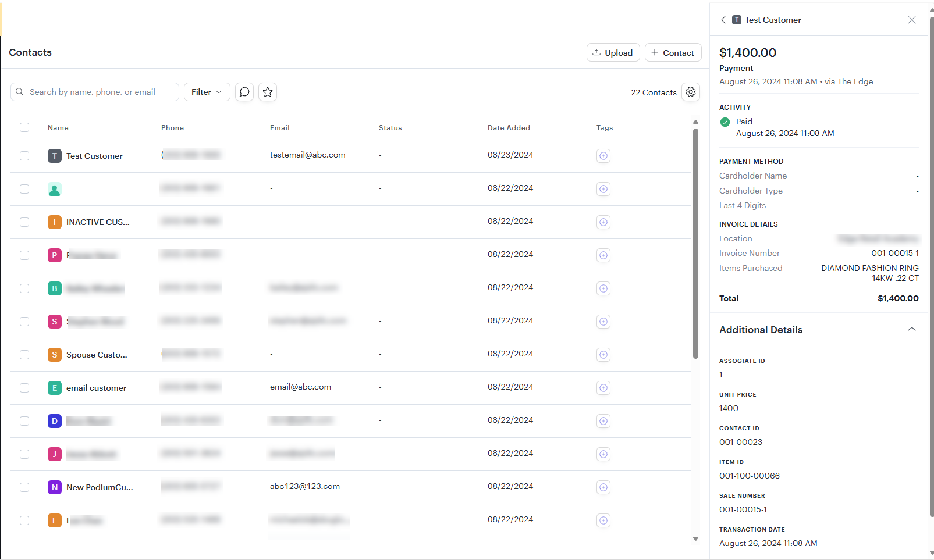Add a tag to New PodiumCu... row
This screenshot has width=934, height=560.
603,487
